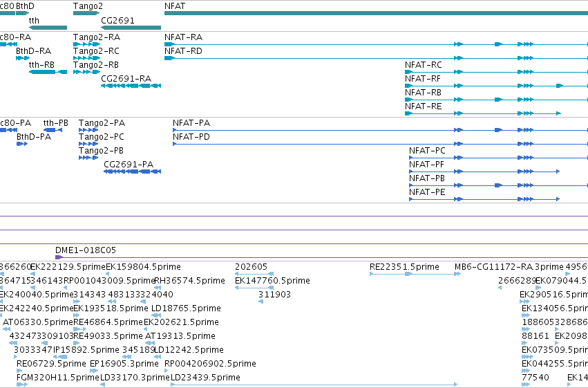This screenshot has height=388, width=588.
Task: Click EST label EP16905.3prime
Action: (x=124, y=364)
